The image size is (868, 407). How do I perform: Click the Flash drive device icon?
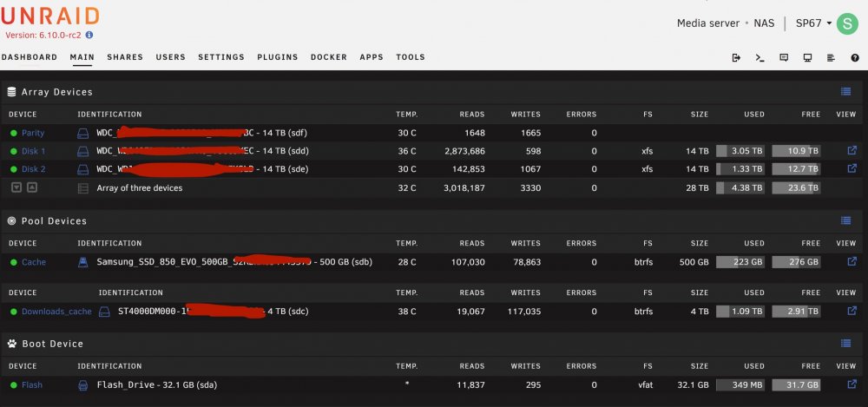pyautogui.click(x=83, y=385)
